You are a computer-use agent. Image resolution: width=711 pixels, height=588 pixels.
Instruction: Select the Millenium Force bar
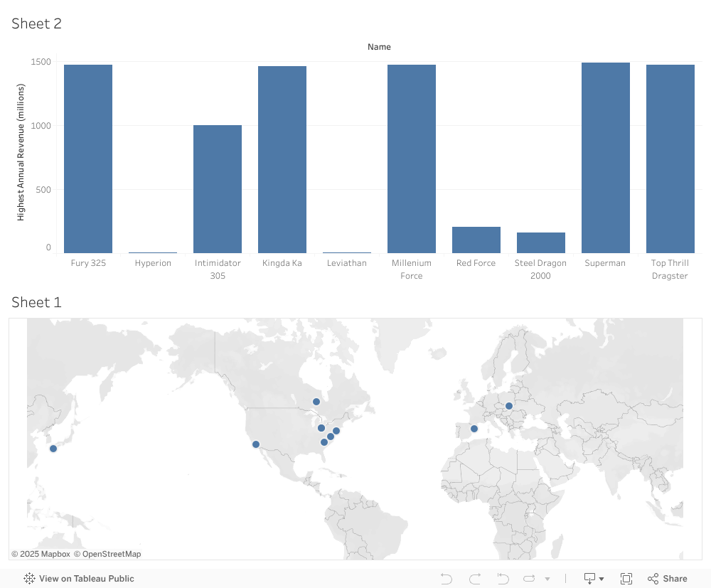(x=411, y=159)
